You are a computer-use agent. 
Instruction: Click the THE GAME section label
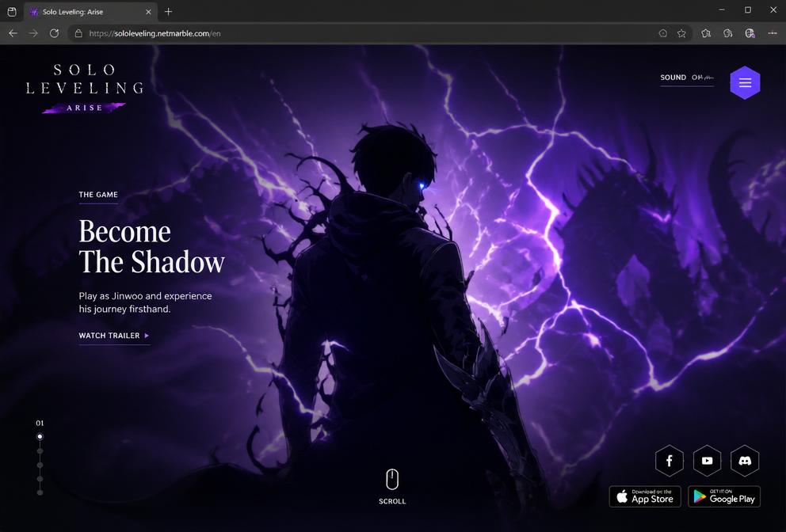click(98, 195)
